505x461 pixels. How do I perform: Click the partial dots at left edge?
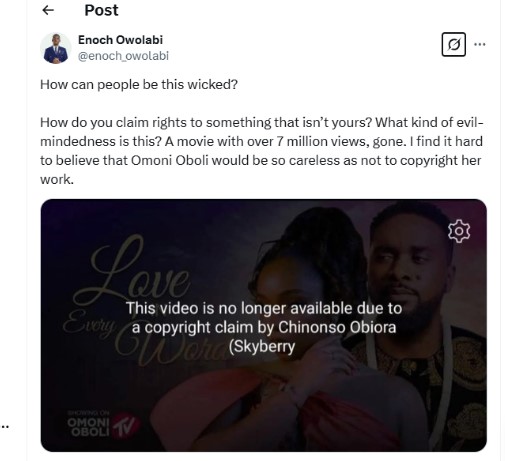click(x=5, y=427)
